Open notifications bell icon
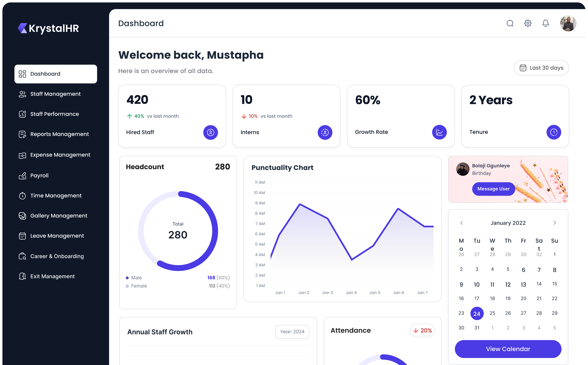 click(x=546, y=23)
